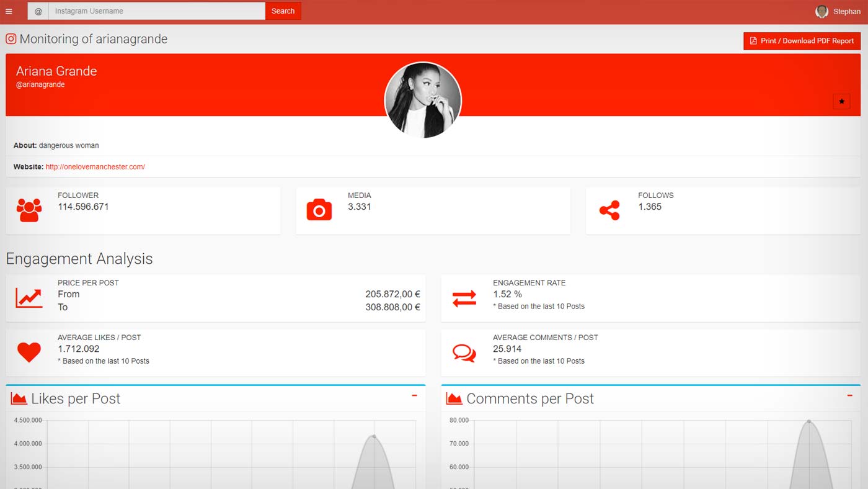Click the note under the average likes value
The height and width of the screenshot is (489, 868).
tap(104, 361)
